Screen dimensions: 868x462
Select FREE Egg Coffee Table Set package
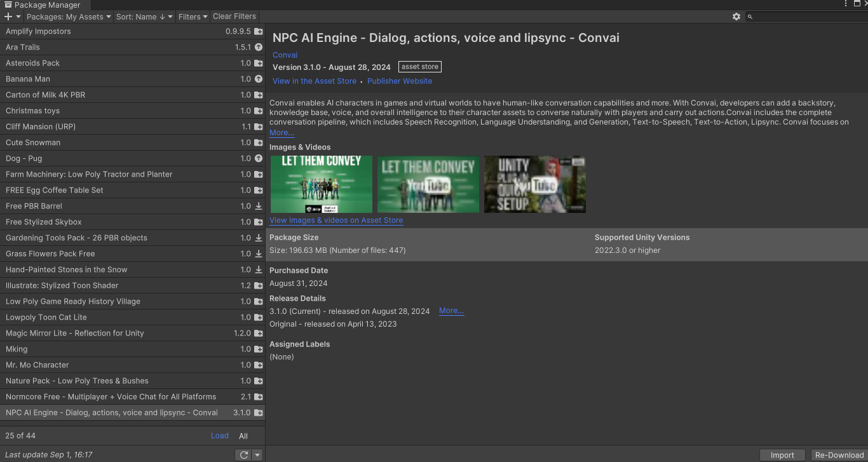(x=133, y=190)
